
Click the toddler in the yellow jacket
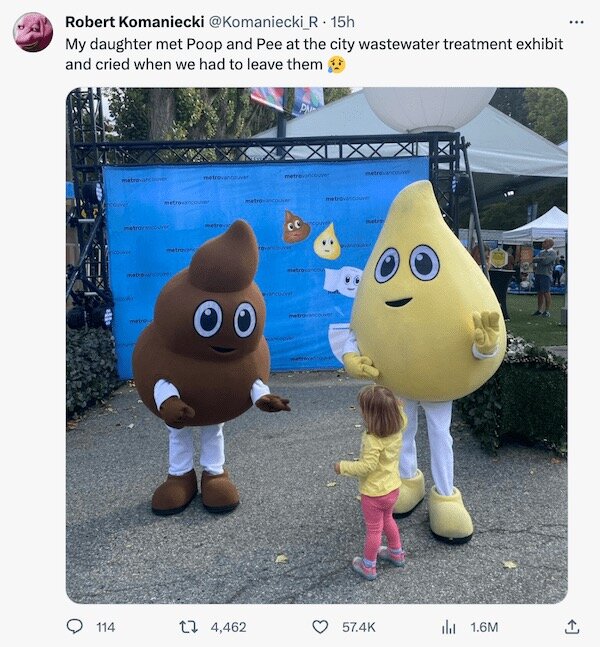click(x=376, y=481)
